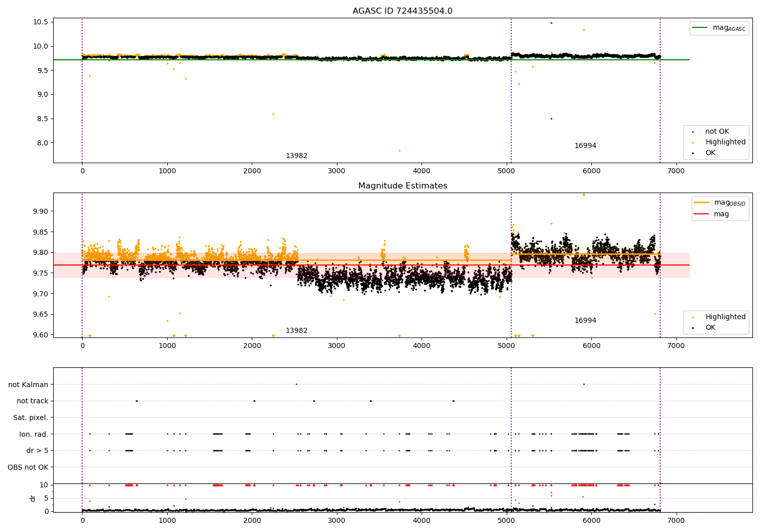This screenshot has width=760, height=532.
Task: Click the orange mag OBSID legend line swatch
Action: click(702, 203)
